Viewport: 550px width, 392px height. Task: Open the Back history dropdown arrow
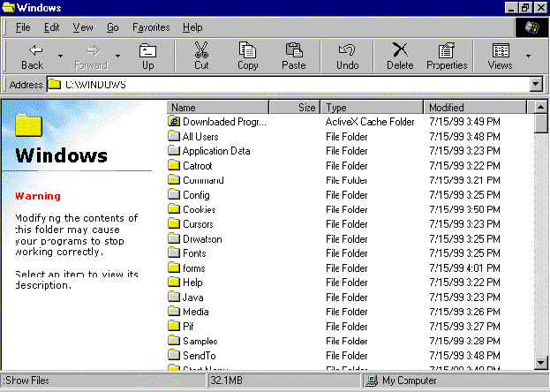(x=60, y=56)
